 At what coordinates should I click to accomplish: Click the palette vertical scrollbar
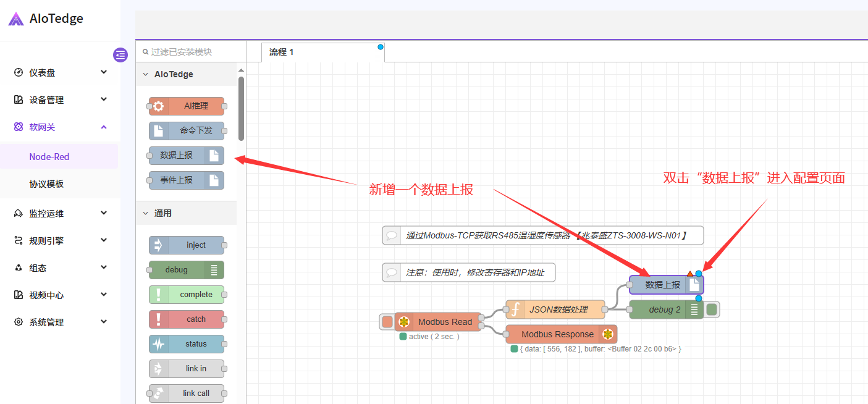coord(241,108)
